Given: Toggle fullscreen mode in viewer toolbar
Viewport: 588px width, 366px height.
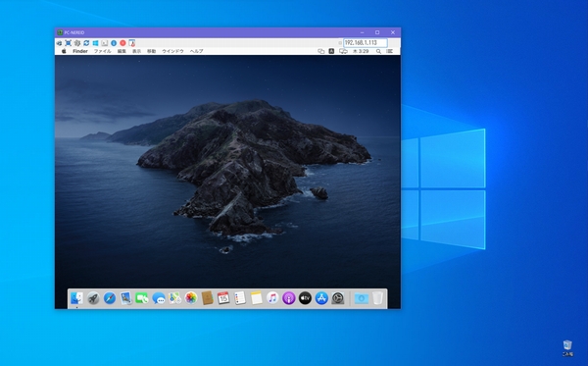Looking at the screenshot, I should tap(68, 43).
